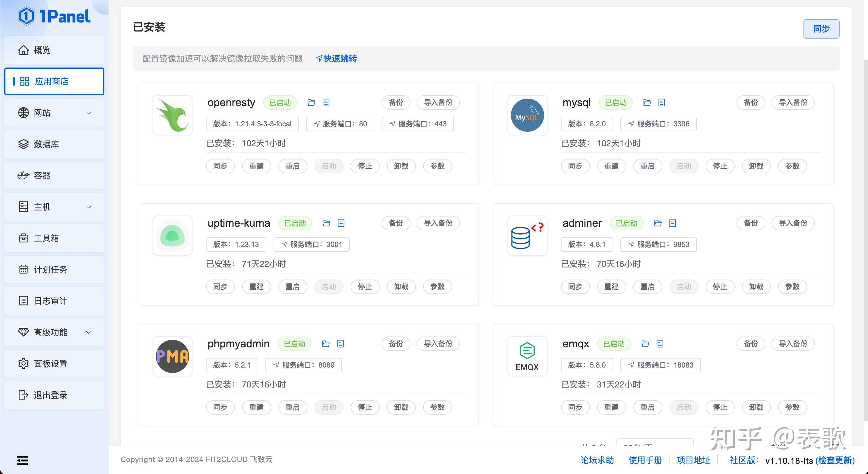This screenshot has height=474, width=868.
Task: Expand the 高级功能 menu chevron
Action: [89, 332]
